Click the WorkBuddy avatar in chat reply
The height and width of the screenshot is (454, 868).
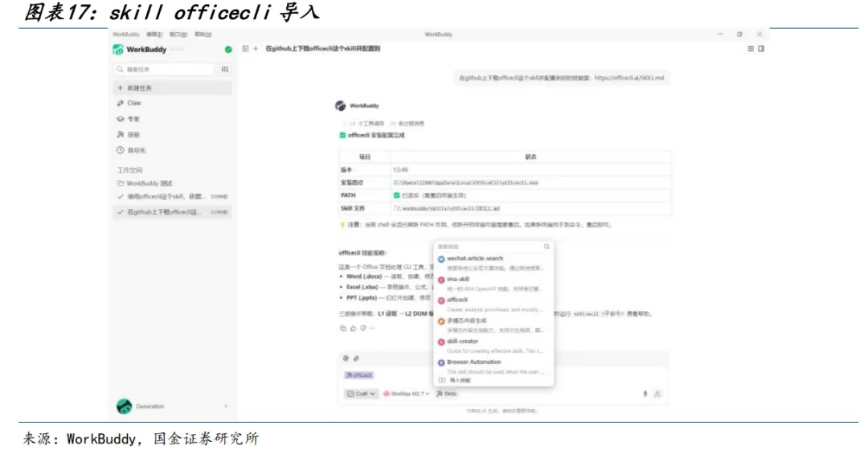click(x=341, y=106)
